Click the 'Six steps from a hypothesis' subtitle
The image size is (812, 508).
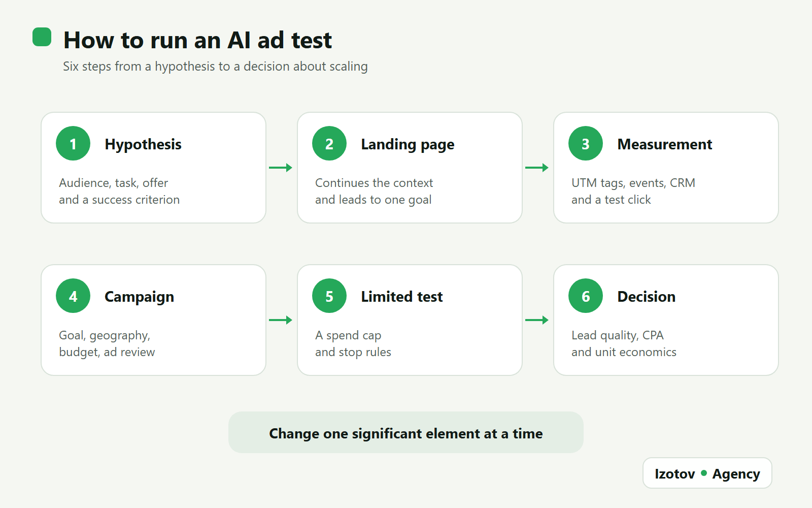(x=215, y=67)
